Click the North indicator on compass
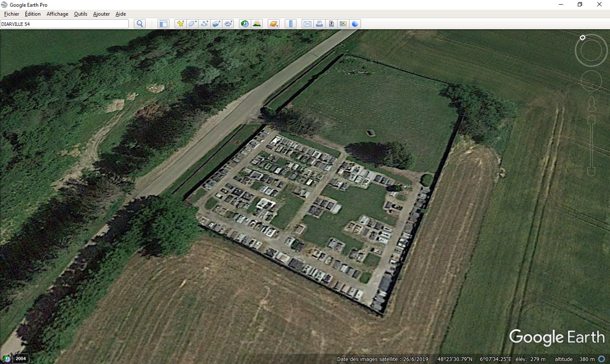The image size is (610, 364). pos(582,38)
